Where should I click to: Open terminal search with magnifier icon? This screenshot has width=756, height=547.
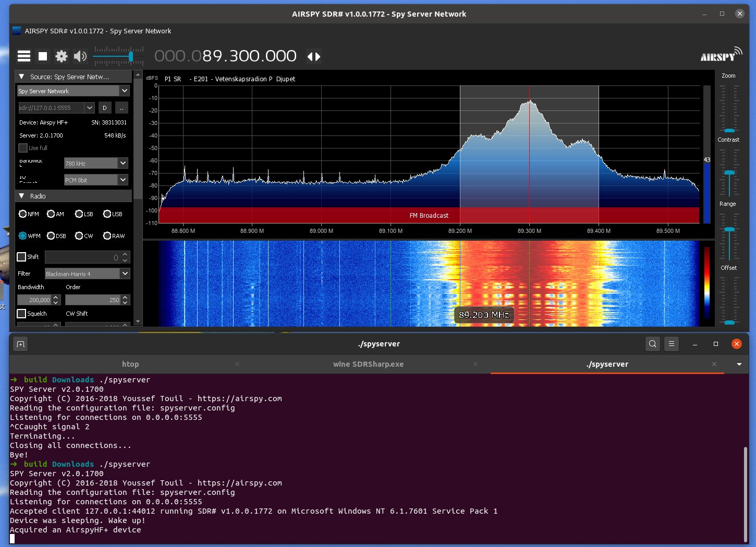(x=652, y=344)
